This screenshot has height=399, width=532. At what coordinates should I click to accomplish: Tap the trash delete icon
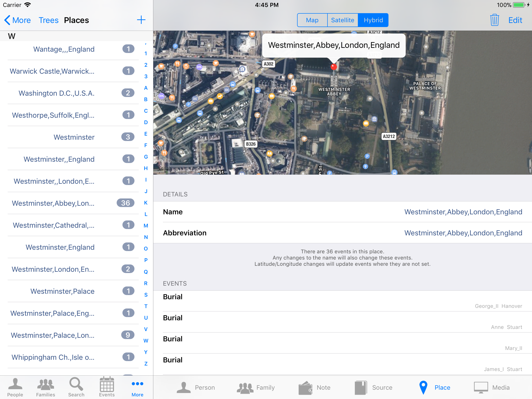pos(494,20)
